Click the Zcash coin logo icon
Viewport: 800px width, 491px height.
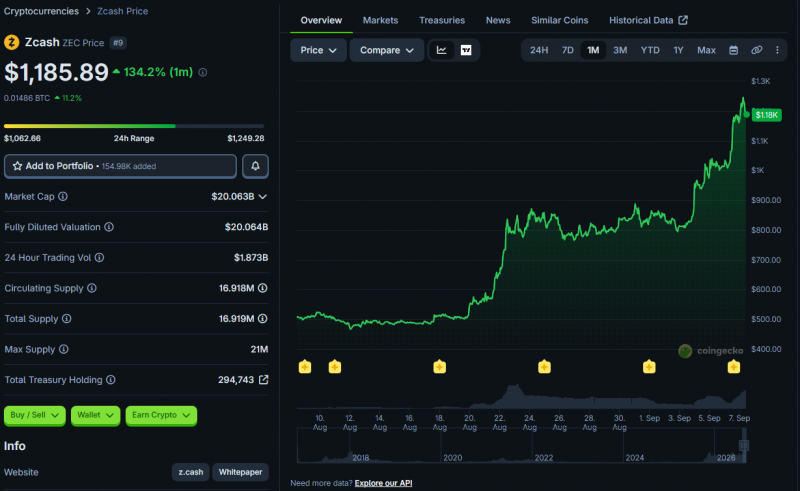coord(12,42)
